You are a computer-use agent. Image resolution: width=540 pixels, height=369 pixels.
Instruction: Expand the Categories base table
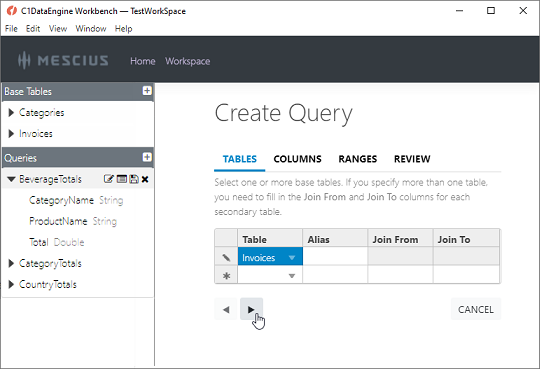click(11, 112)
